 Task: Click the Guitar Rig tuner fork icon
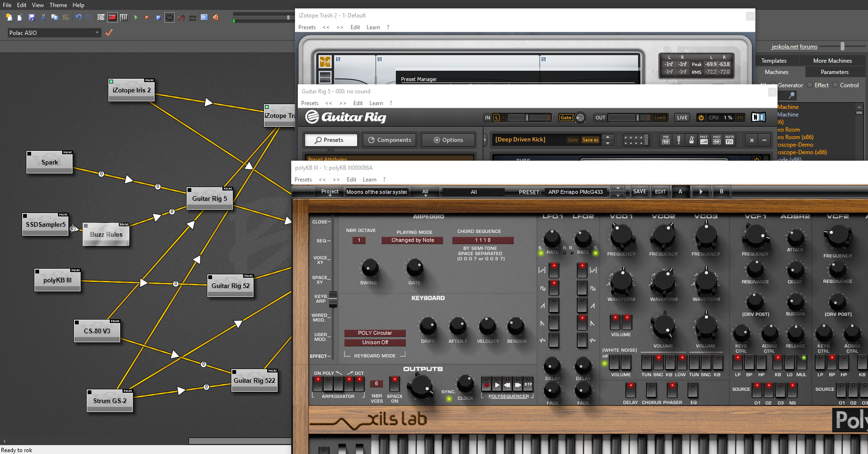[x=679, y=140]
